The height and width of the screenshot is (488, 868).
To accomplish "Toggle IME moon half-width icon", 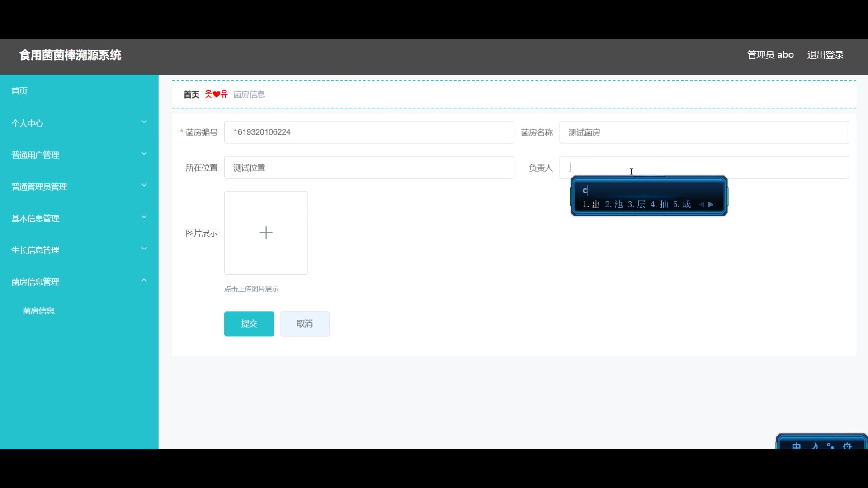I will pyautogui.click(x=815, y=446).
